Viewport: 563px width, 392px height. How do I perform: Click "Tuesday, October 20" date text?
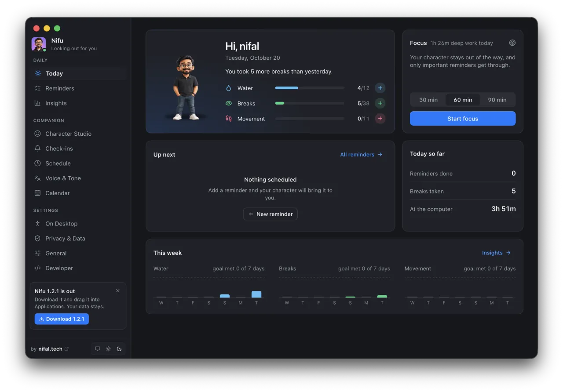pyautogui.click(x=252, y=58)
